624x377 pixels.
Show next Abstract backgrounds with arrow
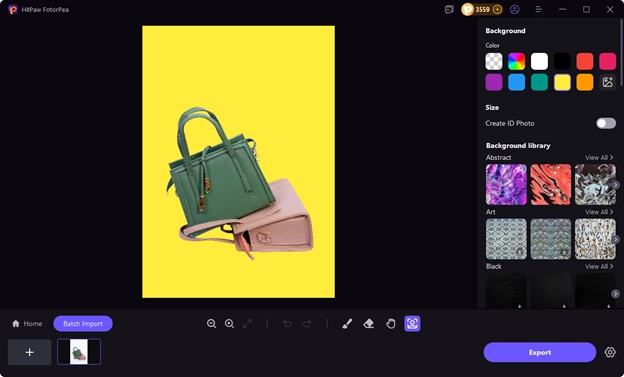[x=615, y=185]
